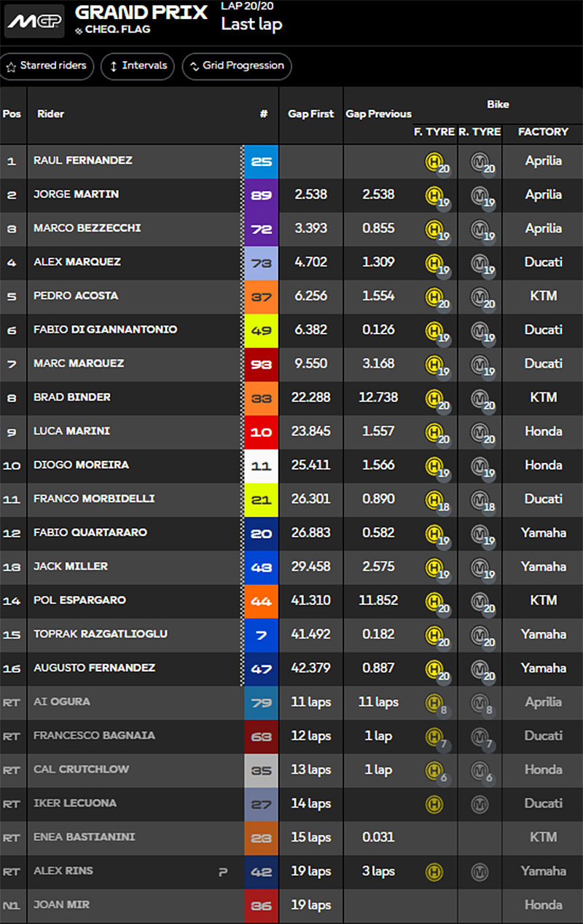The width and height of the screenshot is (583, 924).
Task: Toggle Grid Progression view
Action: (x=237, y=66)
